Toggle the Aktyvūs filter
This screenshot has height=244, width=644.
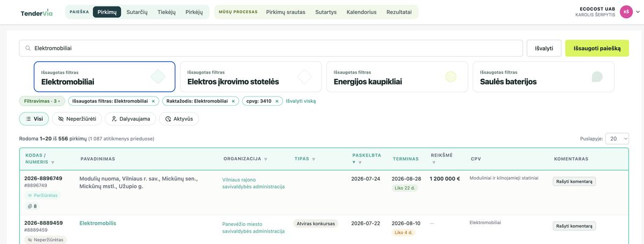point(179,119)
